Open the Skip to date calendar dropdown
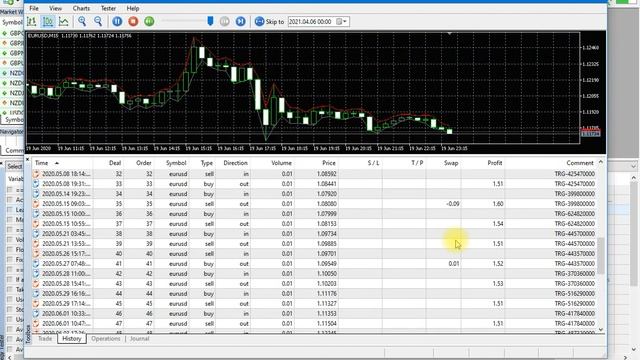 click(x=342, y=22)
